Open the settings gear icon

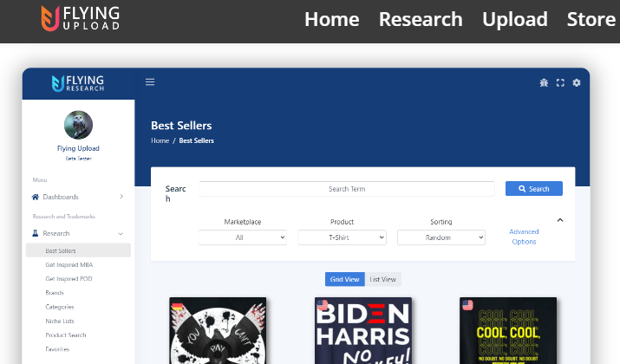pos(577,82)
